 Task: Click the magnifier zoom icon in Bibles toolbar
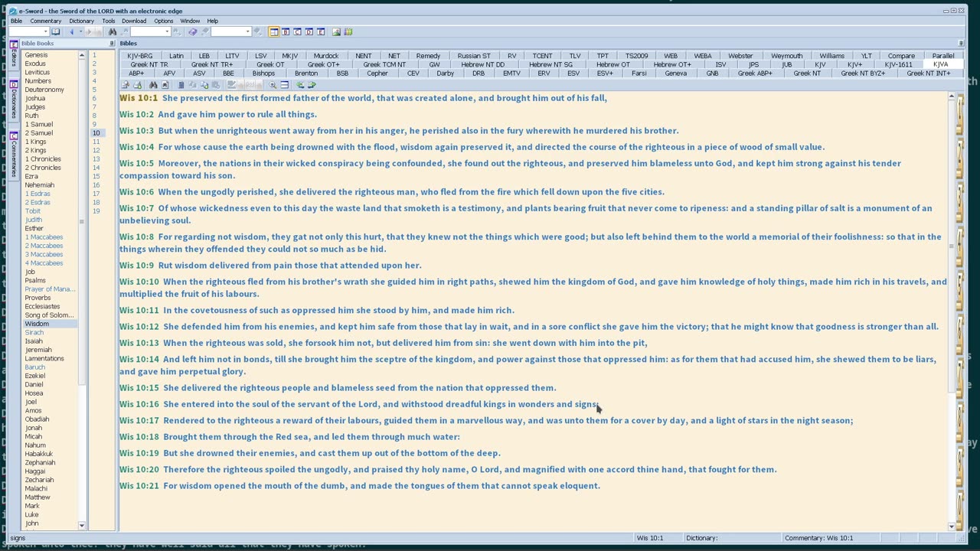(273, 85)
